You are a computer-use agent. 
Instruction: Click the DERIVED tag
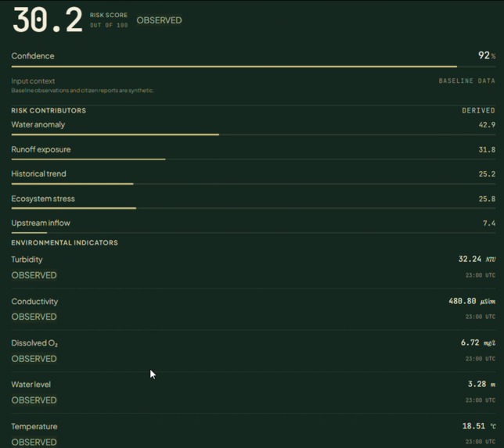coord(478,110)
